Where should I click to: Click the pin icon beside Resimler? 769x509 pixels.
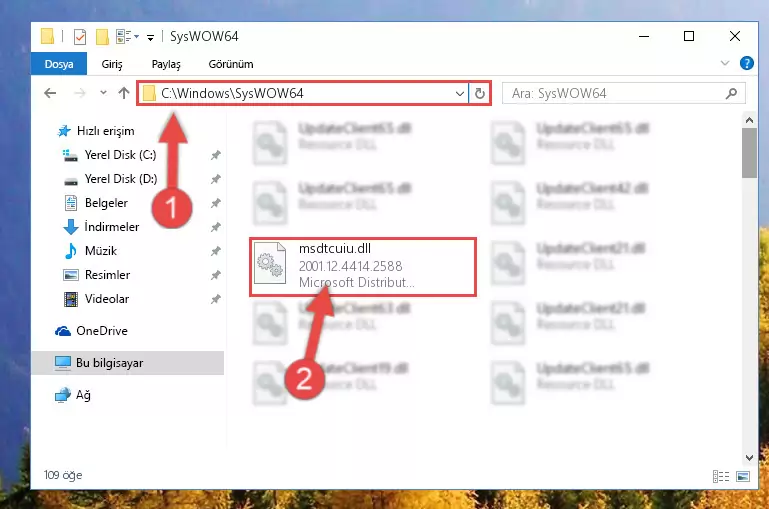[x=215, y=276]
